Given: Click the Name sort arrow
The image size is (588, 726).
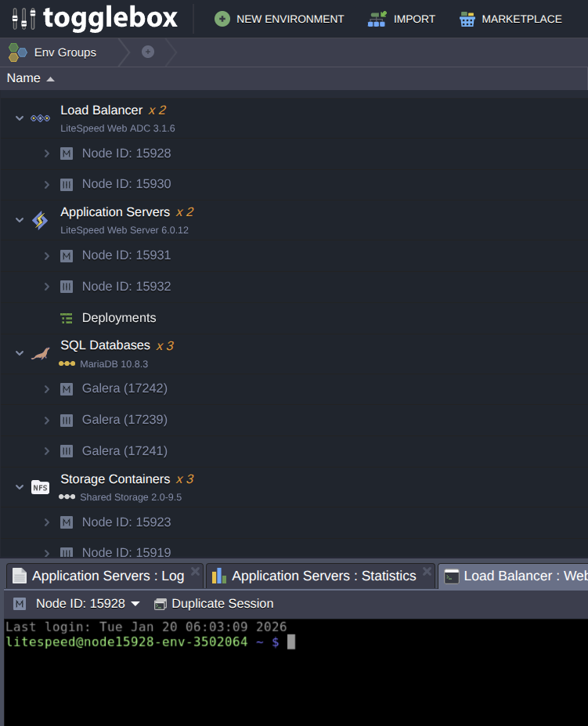Looking at the screenshot, I should pyautogui.click(x=50, y=79).
